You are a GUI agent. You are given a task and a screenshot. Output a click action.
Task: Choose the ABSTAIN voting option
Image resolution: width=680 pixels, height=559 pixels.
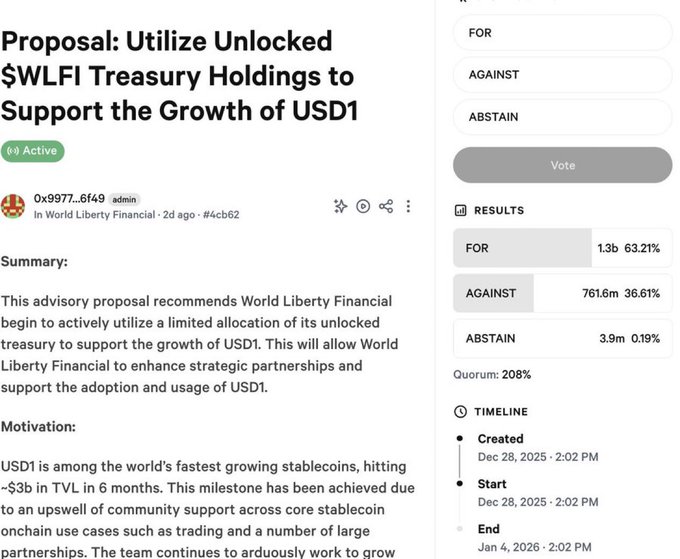562,117
